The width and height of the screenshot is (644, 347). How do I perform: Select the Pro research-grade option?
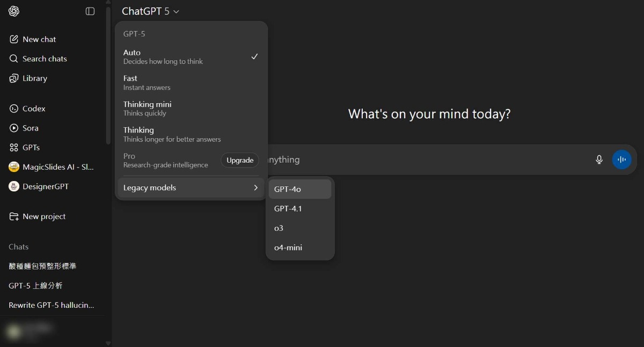coord(166,160)
